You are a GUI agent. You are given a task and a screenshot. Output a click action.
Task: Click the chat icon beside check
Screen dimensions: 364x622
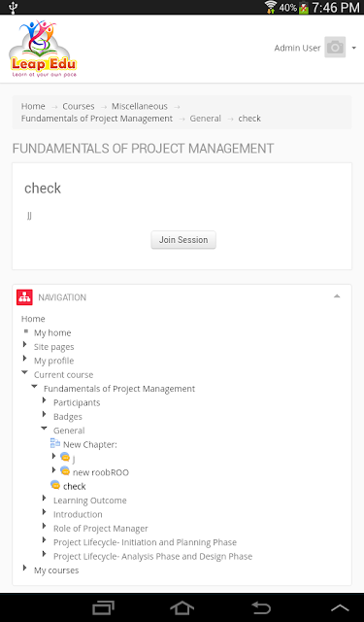[x=55, y=485]
